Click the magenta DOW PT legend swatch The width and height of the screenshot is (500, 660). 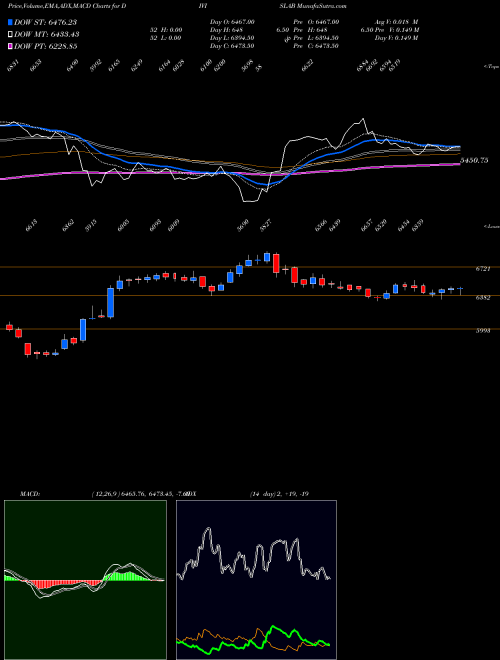tap(11, 46)
